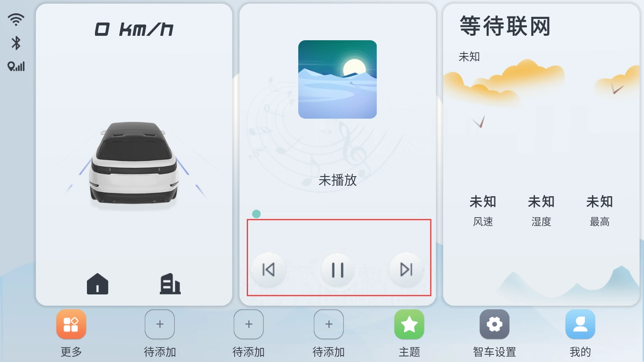Open the album cover thumbnail

(x=337, y=79)
